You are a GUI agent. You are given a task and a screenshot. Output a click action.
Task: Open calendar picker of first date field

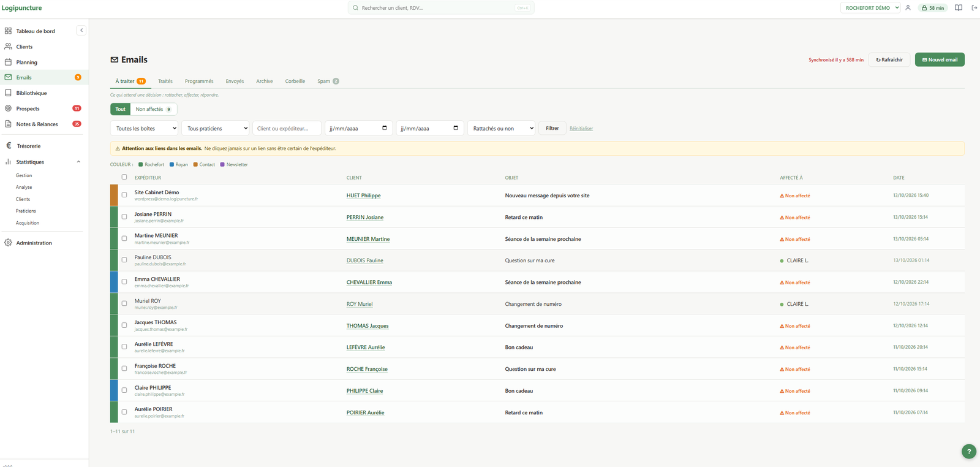(x=385, y=128)
